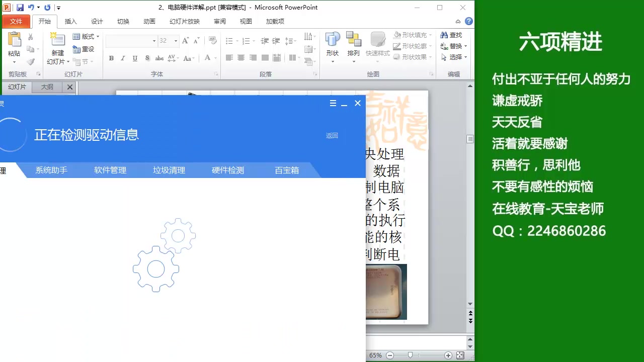This screenshot has height=362, width=644.
Task: Select the 选择 (Select) arrow icon
Action: pyautogui.click(x=443, y=57)
